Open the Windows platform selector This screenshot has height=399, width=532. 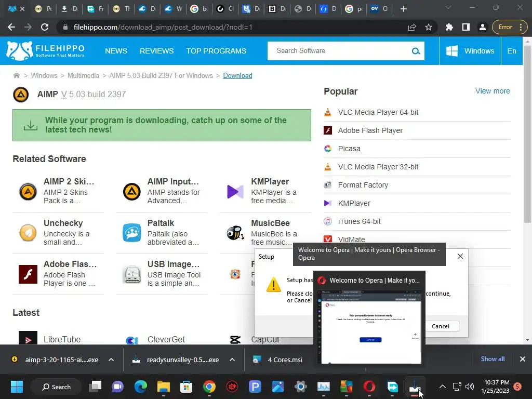pyautogui.click(x=470, y=51)
